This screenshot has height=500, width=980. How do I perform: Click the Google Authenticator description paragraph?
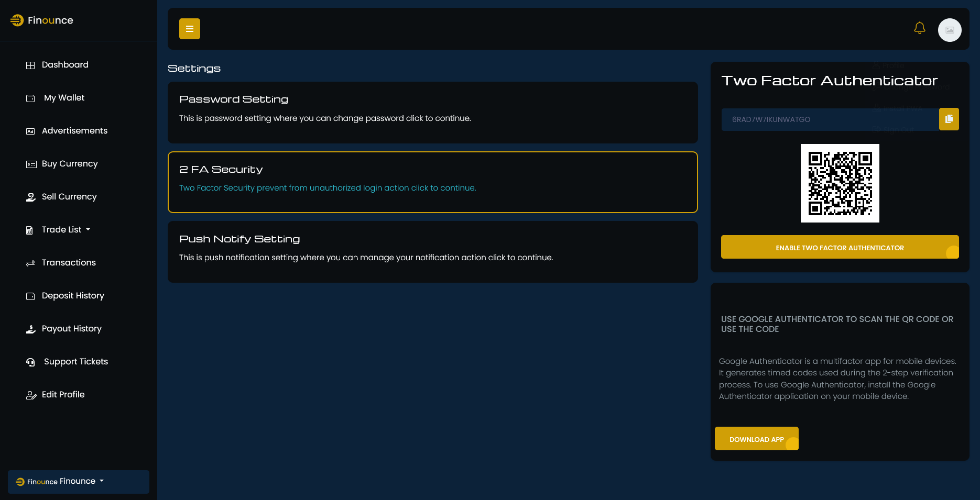tap(838, 379)
